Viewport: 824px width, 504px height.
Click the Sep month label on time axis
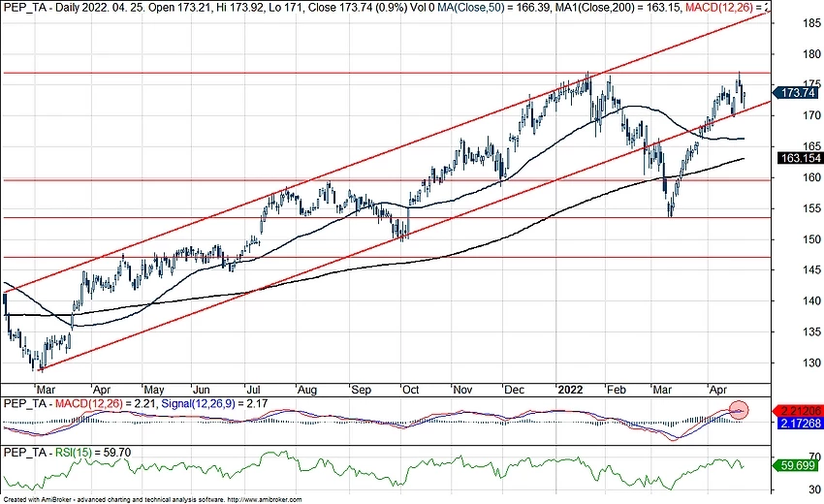(x=361, y=390)
